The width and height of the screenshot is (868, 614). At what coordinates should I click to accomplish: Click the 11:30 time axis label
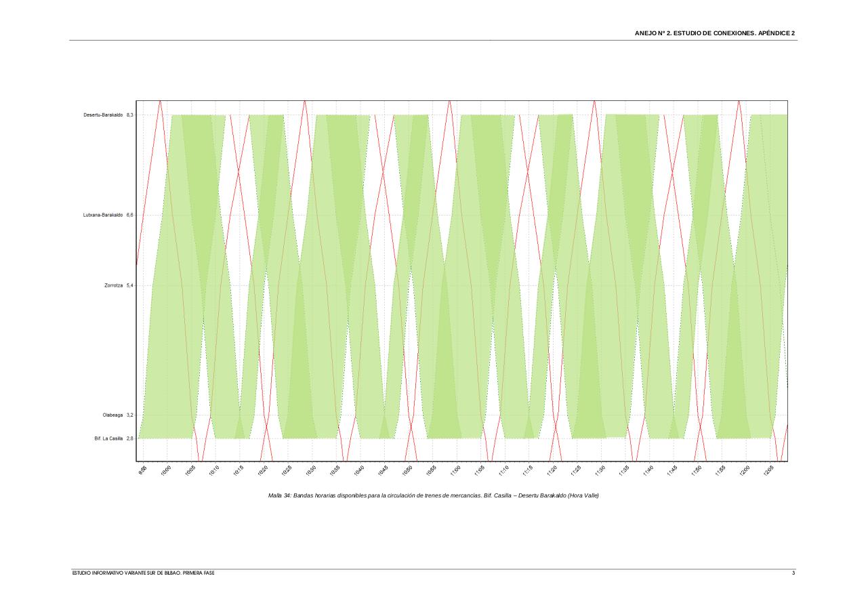pyautogui.click(x=600, y=470)
